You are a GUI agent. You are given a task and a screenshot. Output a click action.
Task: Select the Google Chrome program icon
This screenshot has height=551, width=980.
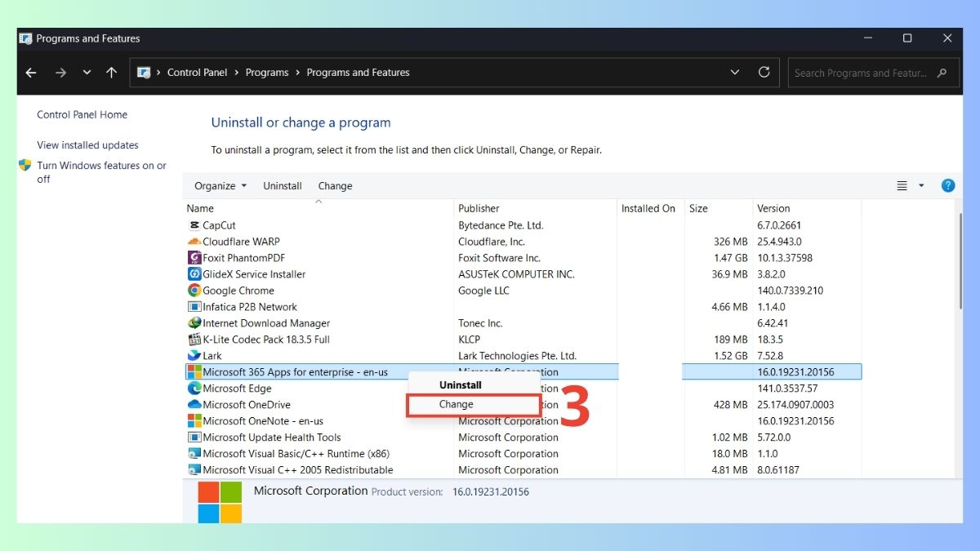194,290
